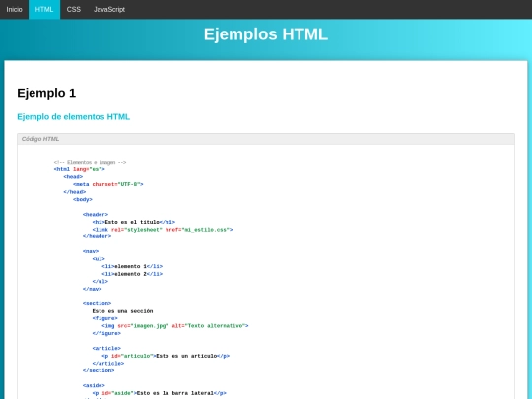Viewport: 532px width, 399px height.
Task: Click the link rel="stylesheet" code line
Action: 163,229
